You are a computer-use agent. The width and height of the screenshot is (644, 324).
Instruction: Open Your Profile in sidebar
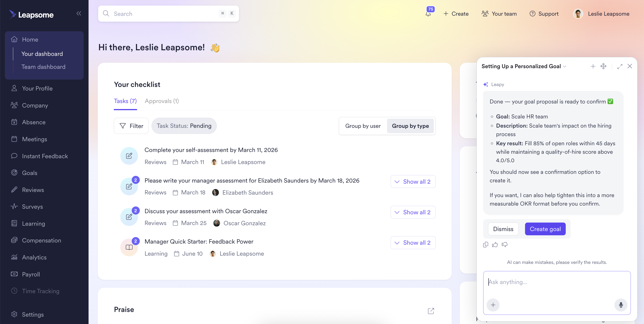(x=37, y=88)
